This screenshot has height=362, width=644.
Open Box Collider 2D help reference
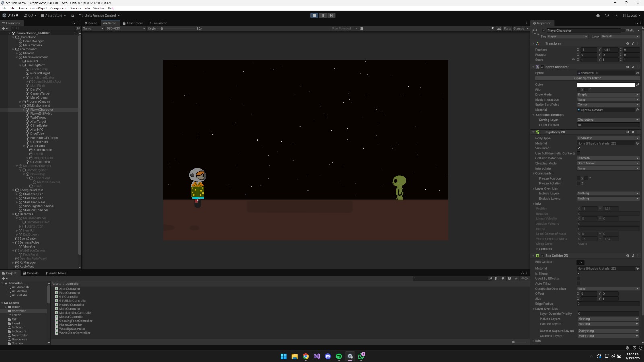[x=627, y=256]
